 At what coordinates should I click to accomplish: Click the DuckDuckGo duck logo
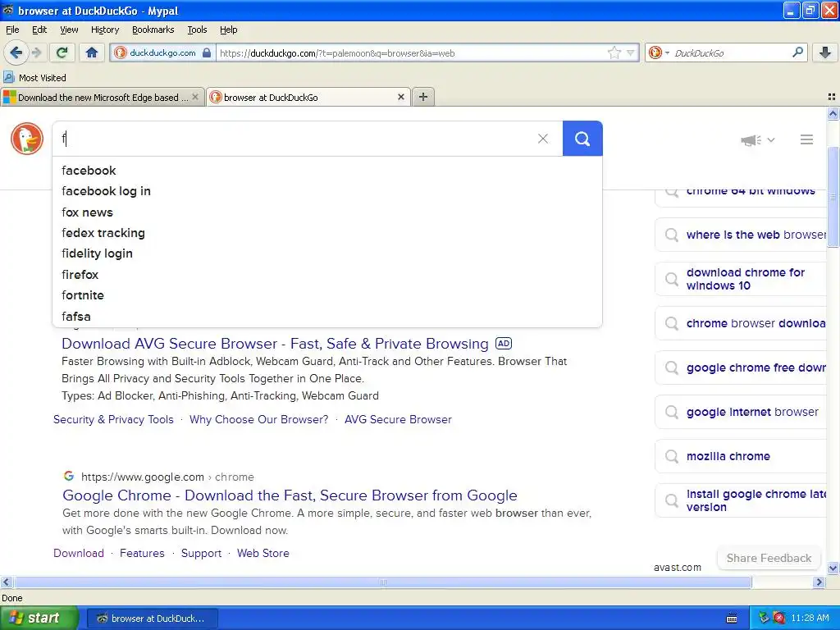click(27, 139)
